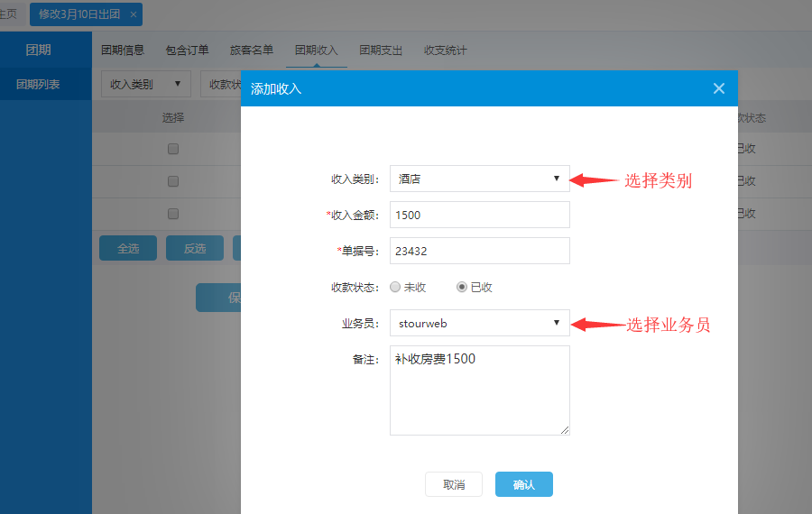Screen dimensions: 812x514
Task: Tick the third row checkbox in list
Action: tap(173, 214)
